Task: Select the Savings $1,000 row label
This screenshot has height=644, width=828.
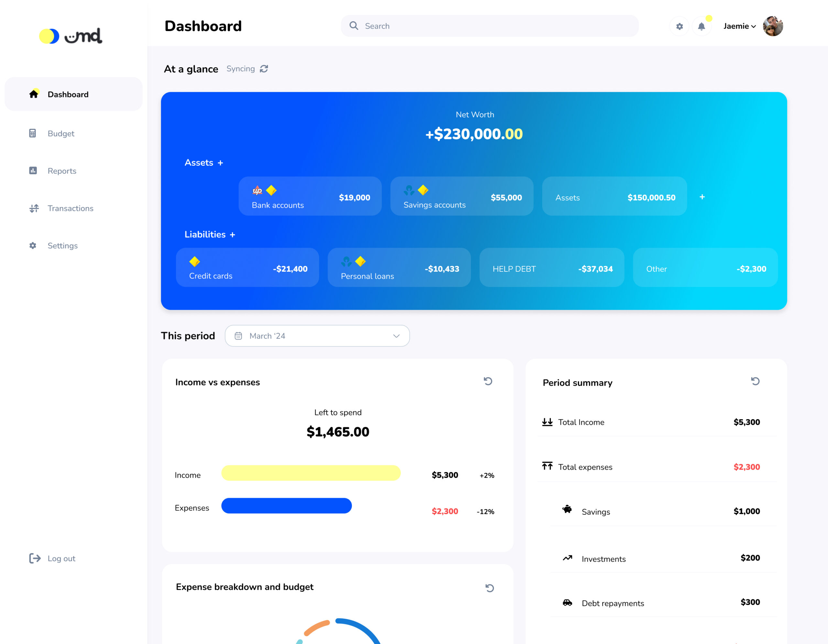Action: tap(595, 512)
